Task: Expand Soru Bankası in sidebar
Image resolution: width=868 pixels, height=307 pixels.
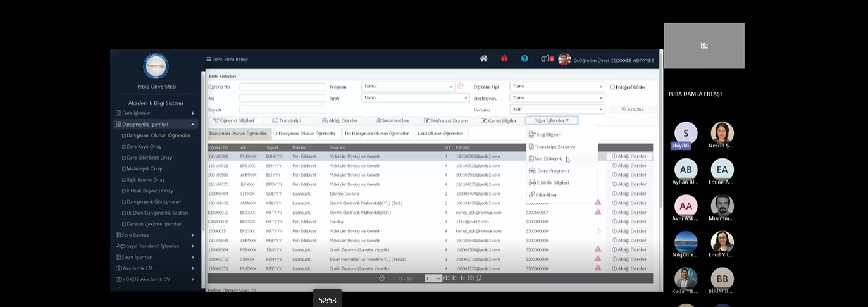Action: point(156,235)
